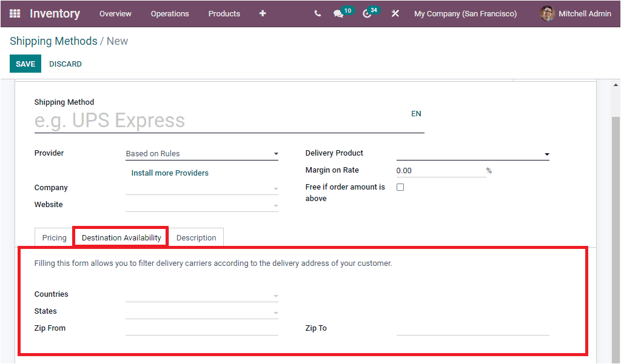Open the apps menu grid icon

[x=14, y=13]
